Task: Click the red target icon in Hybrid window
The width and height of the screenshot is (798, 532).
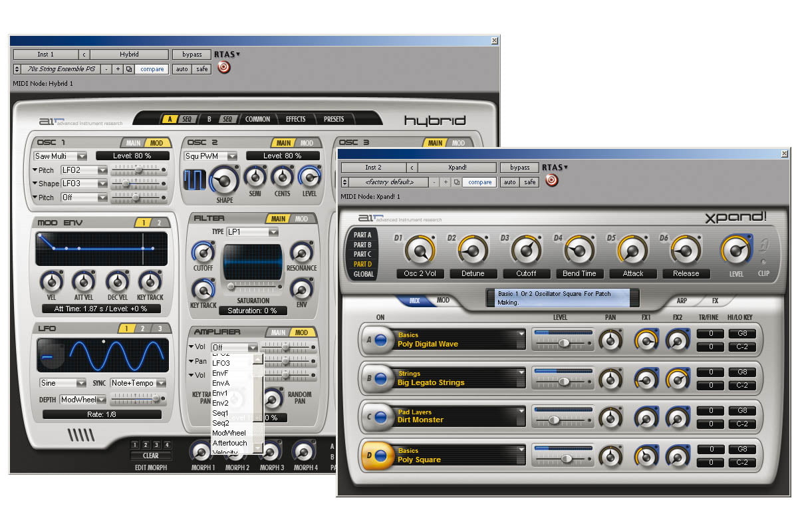Action: coord(224,67)
